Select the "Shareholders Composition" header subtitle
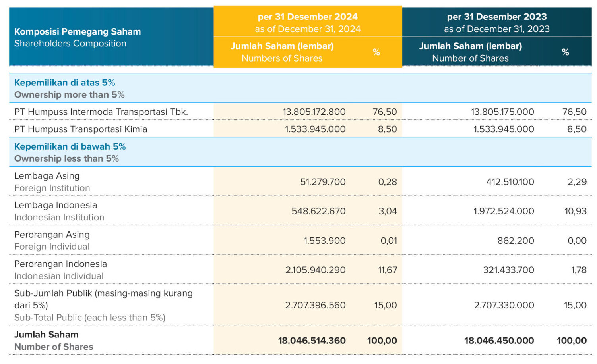Image resolution: width=597 pixels, height=364 pixels. click(70, 44)
